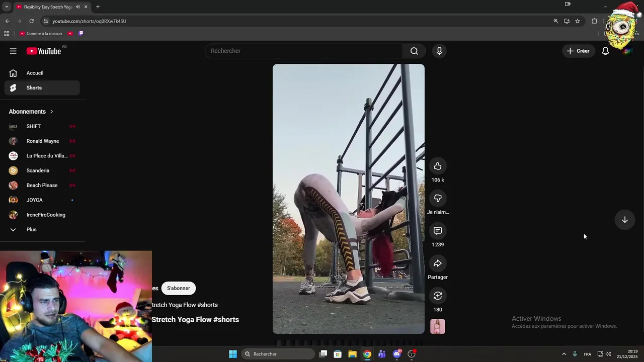Submit search with magnifier button
This screenshot has height=362, width=644.
tap(414, 51)
